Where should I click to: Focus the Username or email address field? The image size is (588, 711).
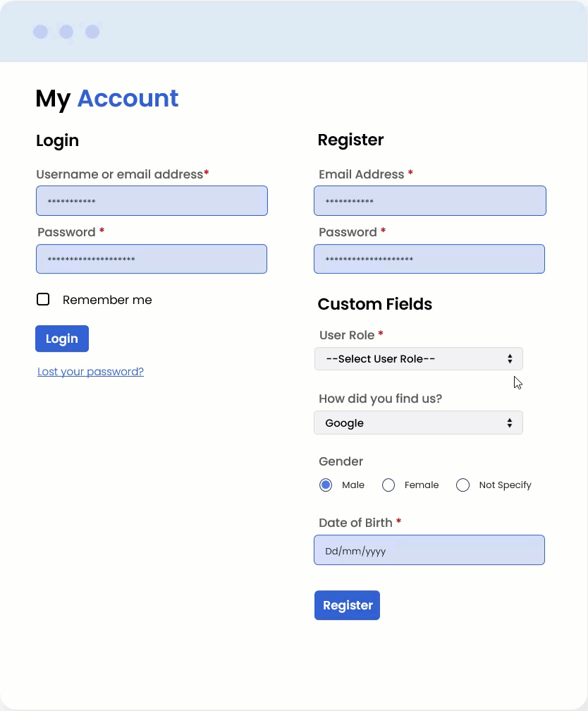[x=152, y=201]
